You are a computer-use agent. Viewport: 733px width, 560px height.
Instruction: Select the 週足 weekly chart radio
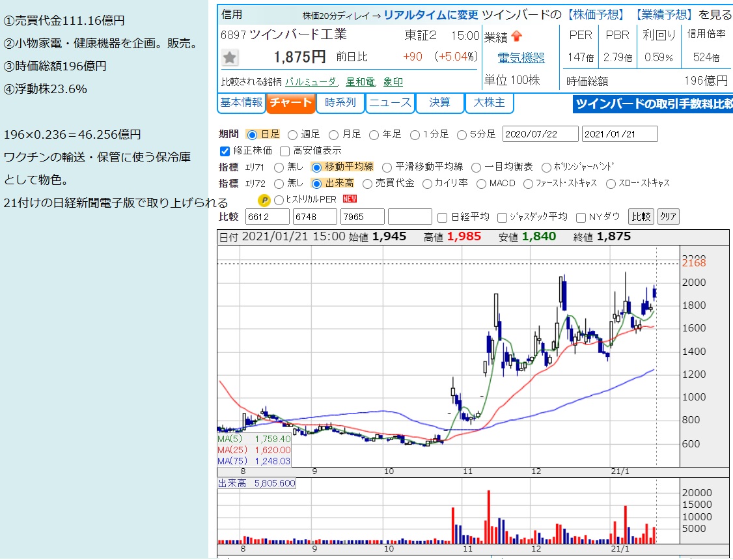coord(293,135)
